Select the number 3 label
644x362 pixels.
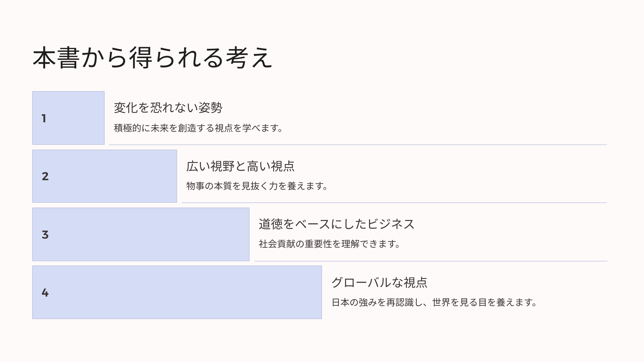coord(45,235)
